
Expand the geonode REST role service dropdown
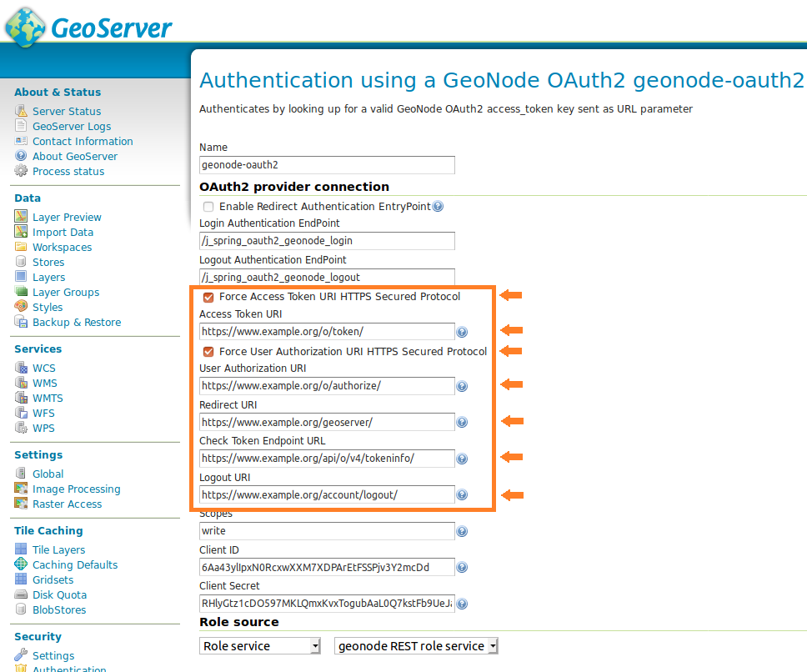click(416, 646)
